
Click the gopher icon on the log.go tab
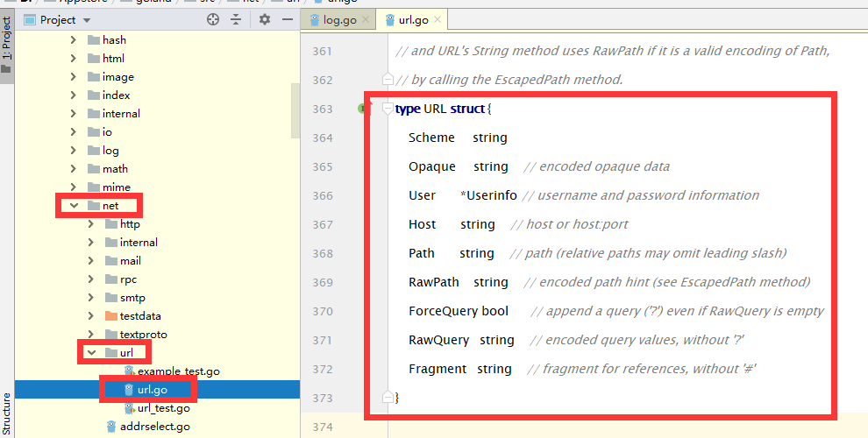(x=315, y=20)
